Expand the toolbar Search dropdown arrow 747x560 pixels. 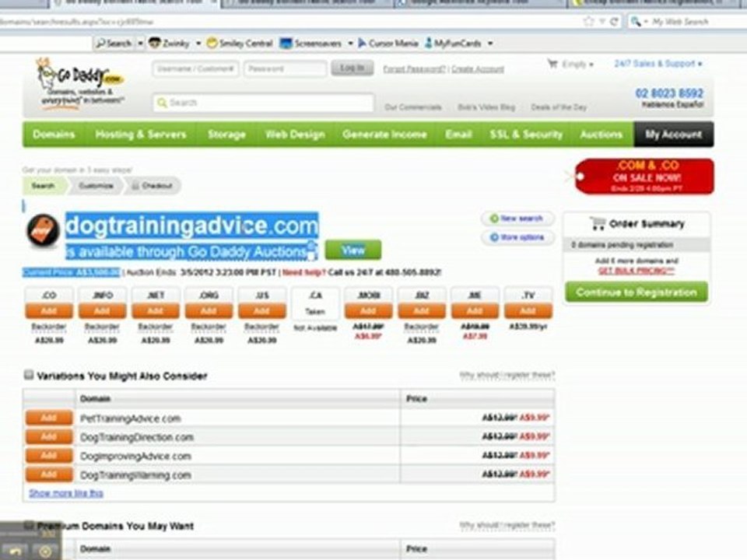[140, 44]
